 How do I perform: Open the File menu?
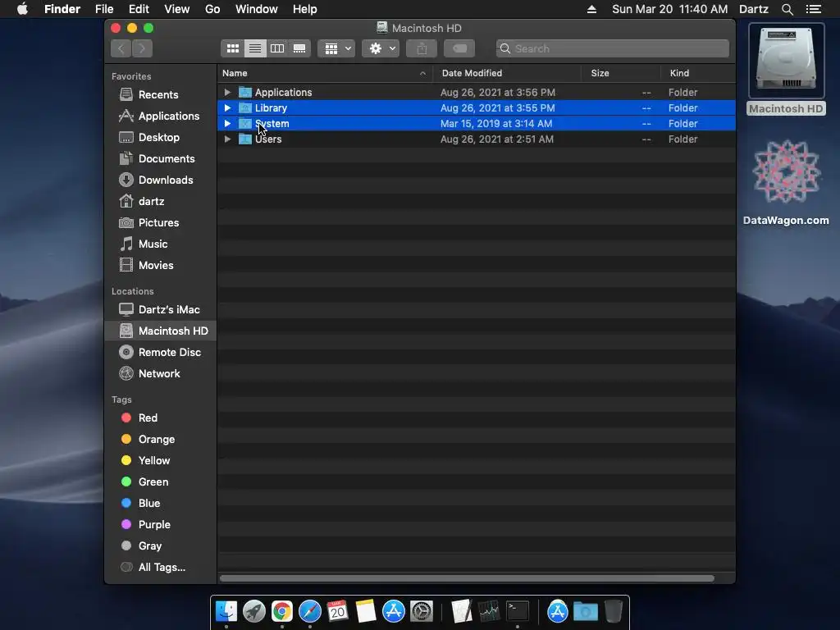[104, 9]
